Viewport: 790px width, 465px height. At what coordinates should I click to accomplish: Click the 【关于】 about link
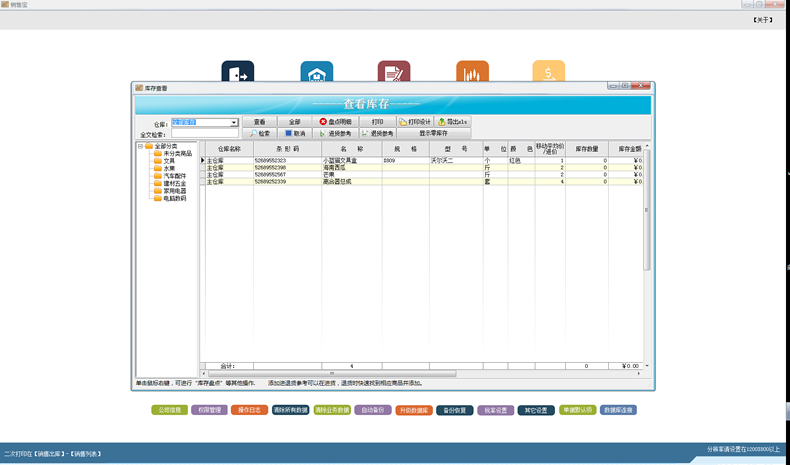(x=763, y=20)
